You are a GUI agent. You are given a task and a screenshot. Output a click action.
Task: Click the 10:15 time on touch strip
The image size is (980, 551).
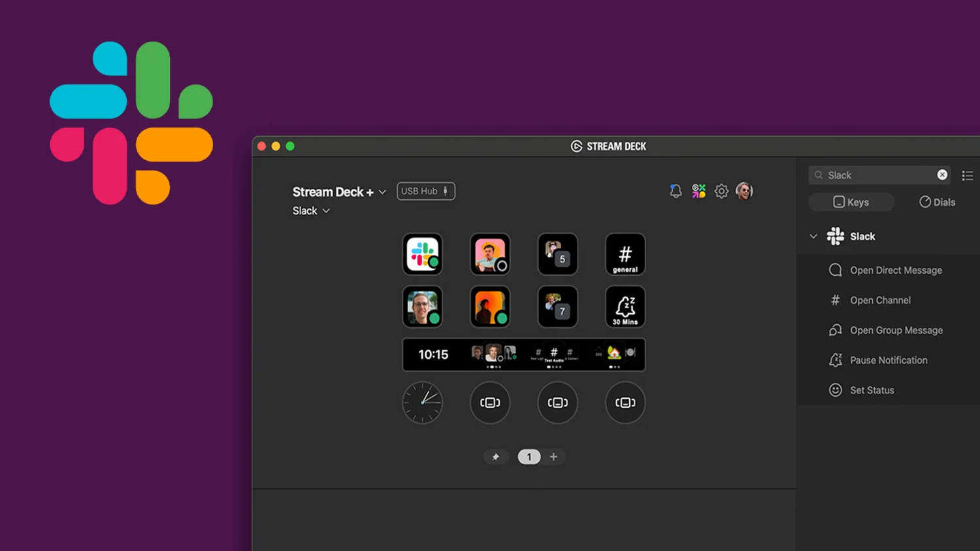point(433,354)
